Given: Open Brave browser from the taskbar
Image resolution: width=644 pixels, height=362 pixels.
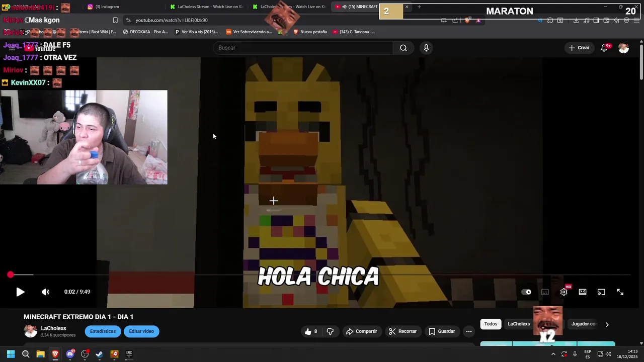Looking at the screenshot, I should (x=55, y=354).
